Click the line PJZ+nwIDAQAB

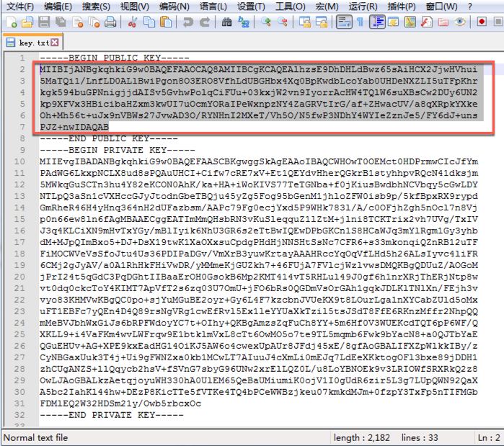pyautogui.click(x=74, y=127)
